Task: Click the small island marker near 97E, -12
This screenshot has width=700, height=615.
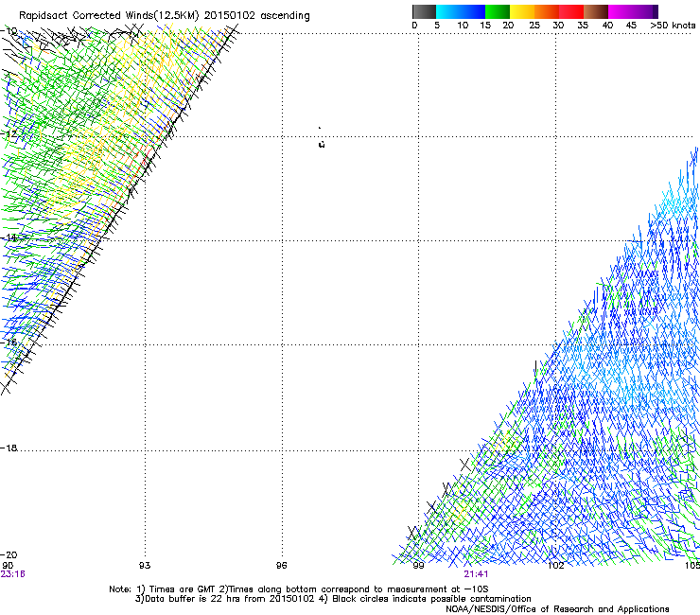Action: click(x=322, y=144)
